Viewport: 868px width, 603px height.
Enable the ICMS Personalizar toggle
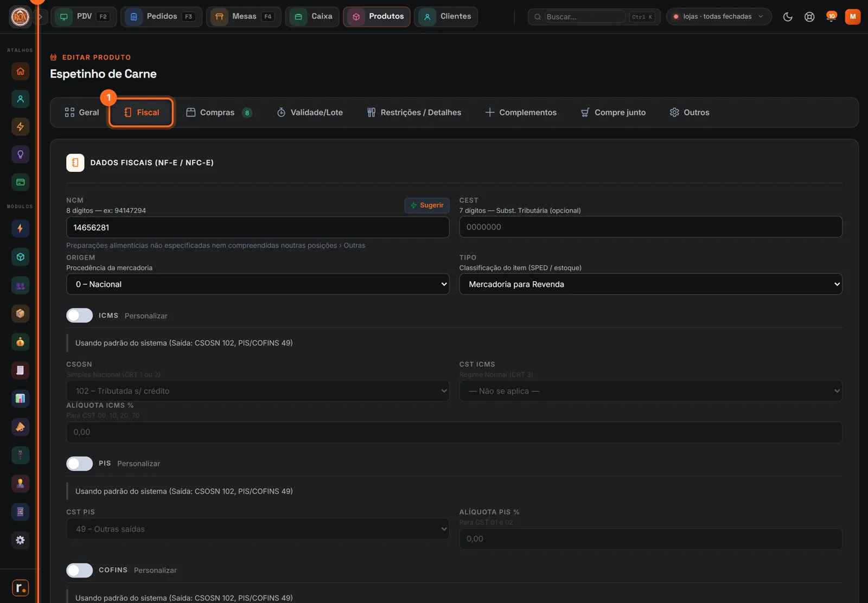point(80,316)
